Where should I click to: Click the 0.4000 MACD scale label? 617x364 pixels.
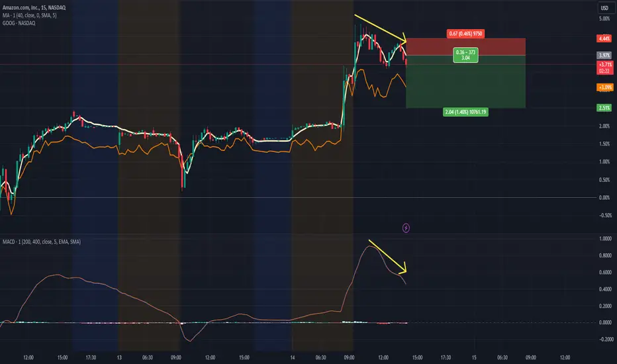coord(605,289)
